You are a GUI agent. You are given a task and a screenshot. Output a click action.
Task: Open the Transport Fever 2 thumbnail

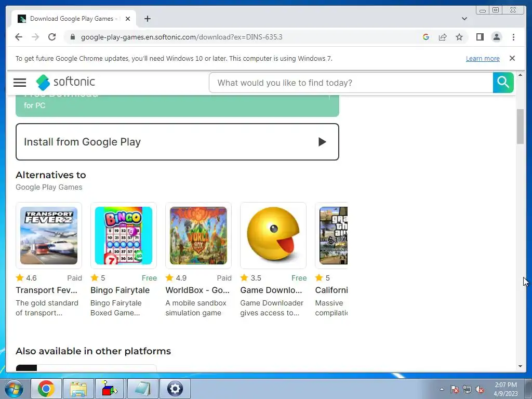tap(49, 235)
